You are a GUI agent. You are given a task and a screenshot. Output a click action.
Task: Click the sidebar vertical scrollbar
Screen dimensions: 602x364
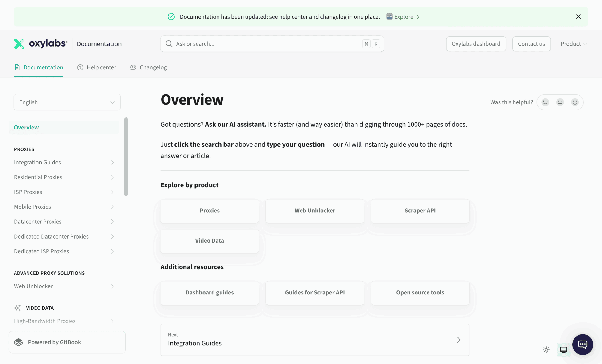coord(126,157)
